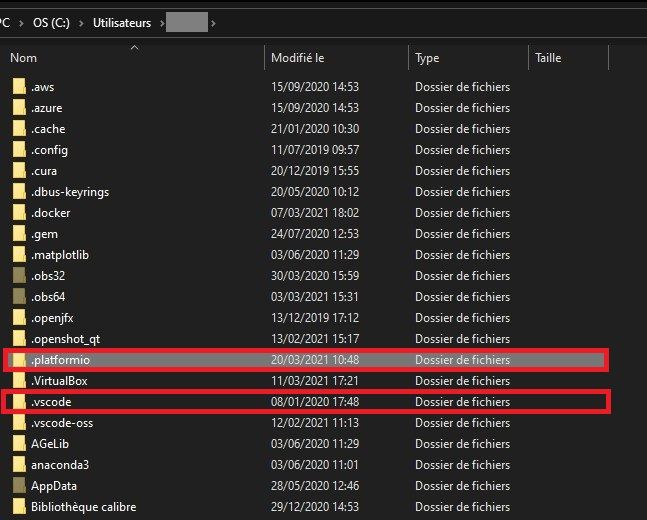The width and height of the screenshot is (647, 520).
Task: Click date 03/06/2020 11:01 of anaconda3
Action: [x=315, y=465]
